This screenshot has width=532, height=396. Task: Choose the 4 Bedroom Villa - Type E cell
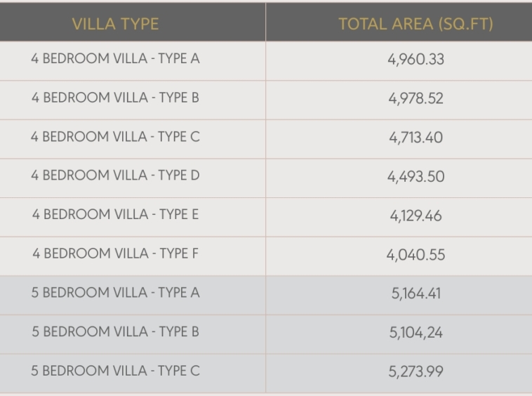point(115,215)
